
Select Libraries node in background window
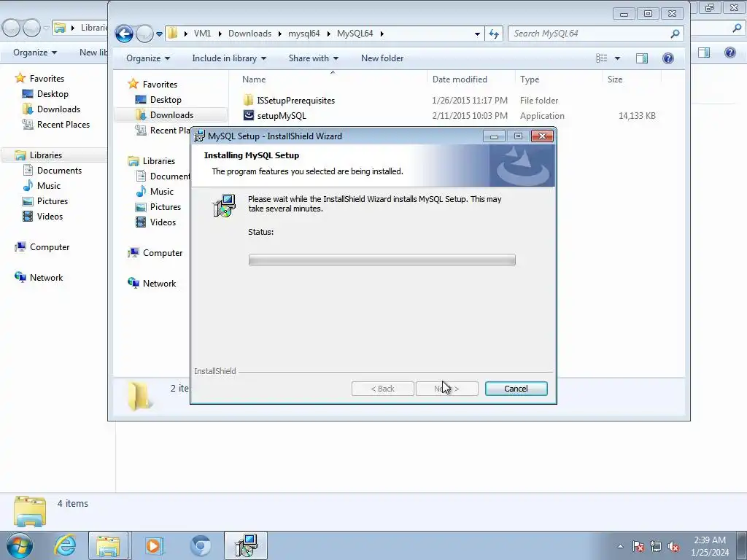pyautogui.click(x=46, y=155)
